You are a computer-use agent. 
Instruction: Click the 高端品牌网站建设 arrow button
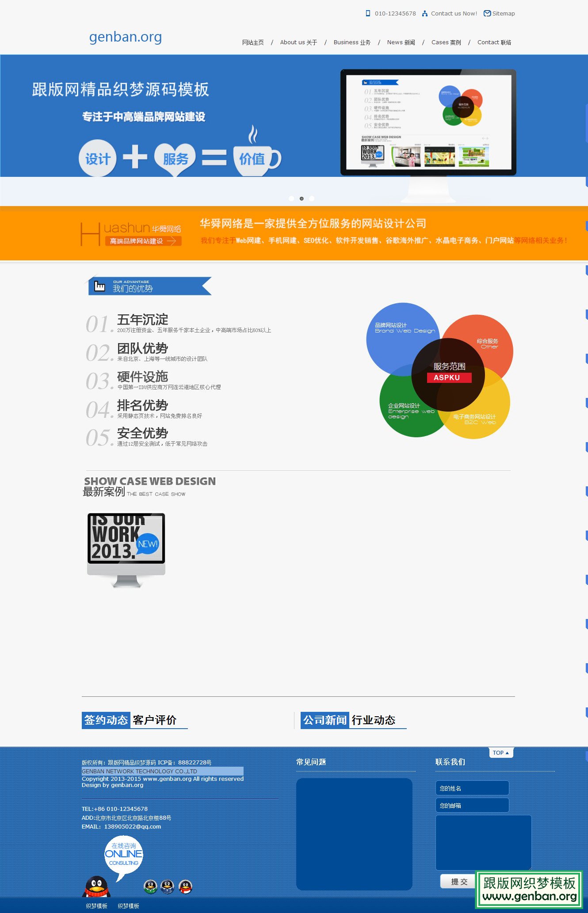tap(143, 241)
